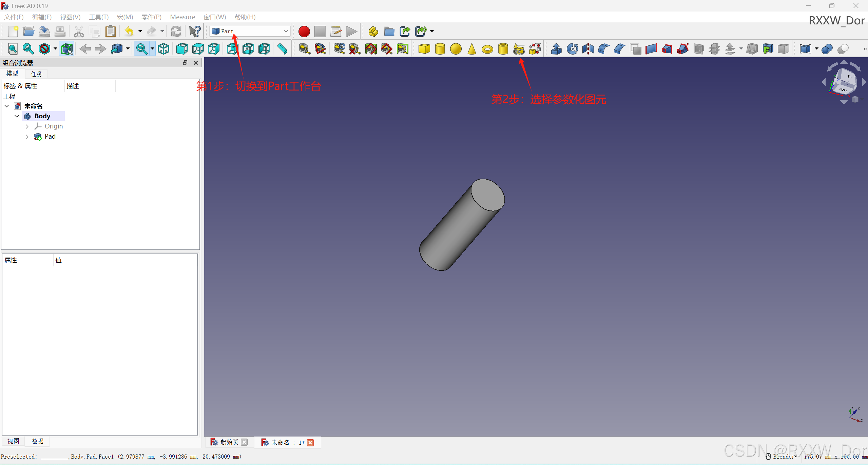Toggle delta measurement visibility
The height and width of the screenshot is (465, 868).
tap(403, 48)
